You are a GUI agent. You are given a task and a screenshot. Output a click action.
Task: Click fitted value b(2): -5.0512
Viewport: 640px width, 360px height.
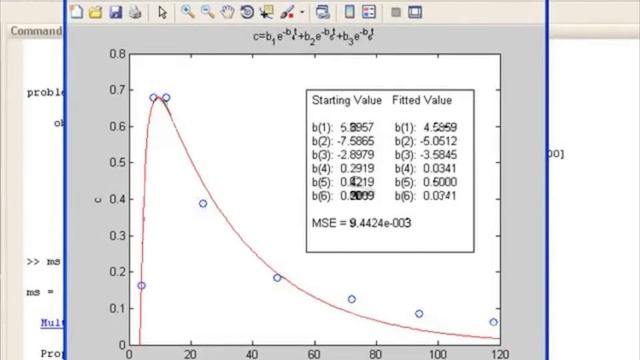pyautogui.click(x=426, y=141)
